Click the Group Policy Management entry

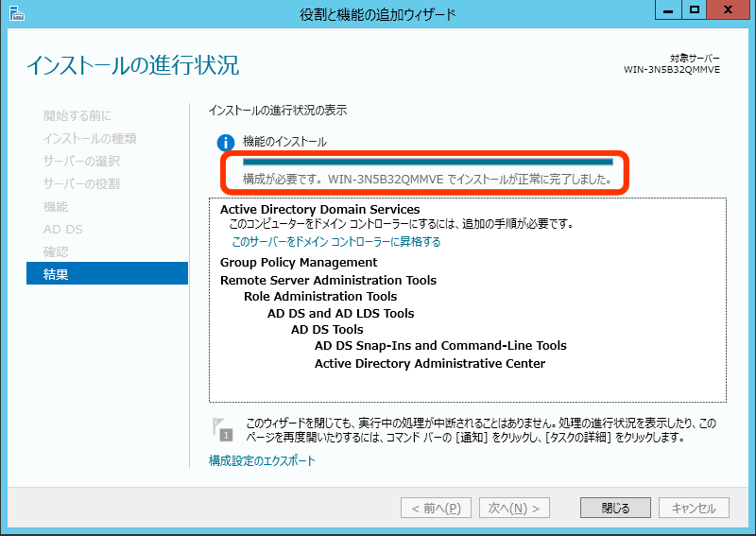click(299, 263)
